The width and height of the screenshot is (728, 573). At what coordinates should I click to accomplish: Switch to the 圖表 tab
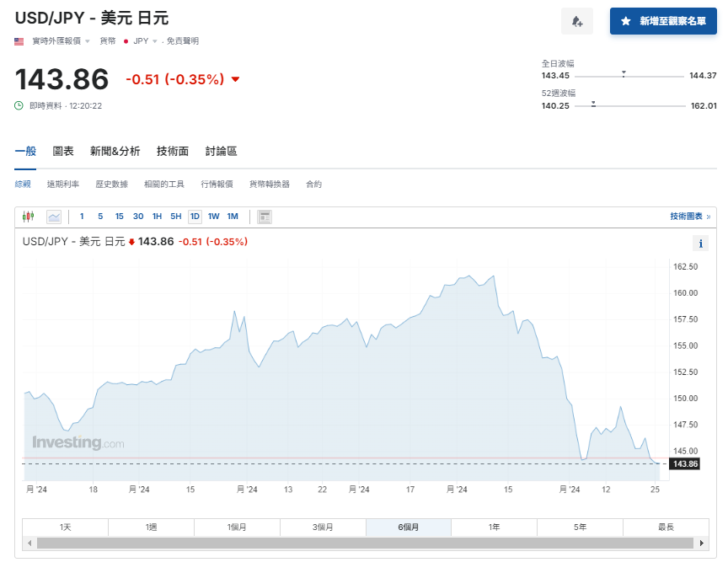point(62,151)
